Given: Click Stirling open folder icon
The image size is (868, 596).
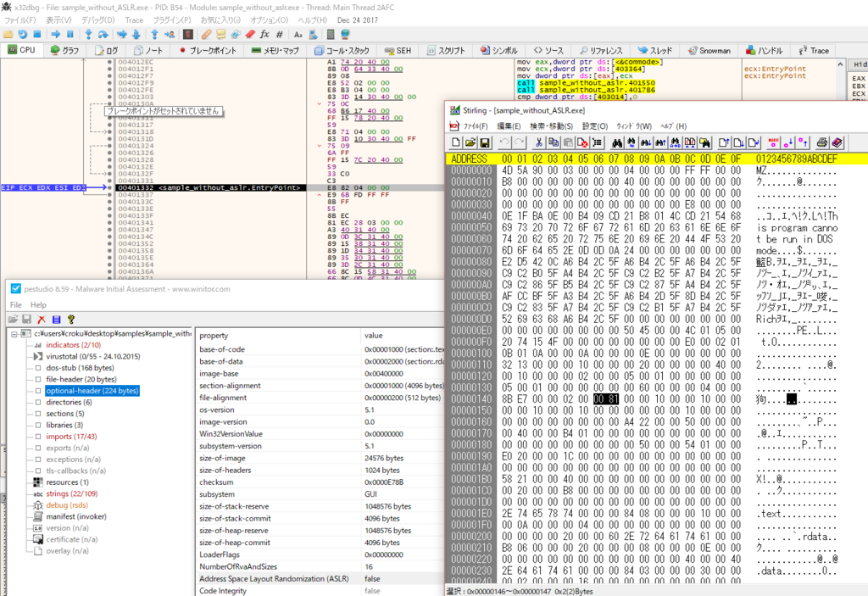Looking at the screenshot, I should coord(470,143).
